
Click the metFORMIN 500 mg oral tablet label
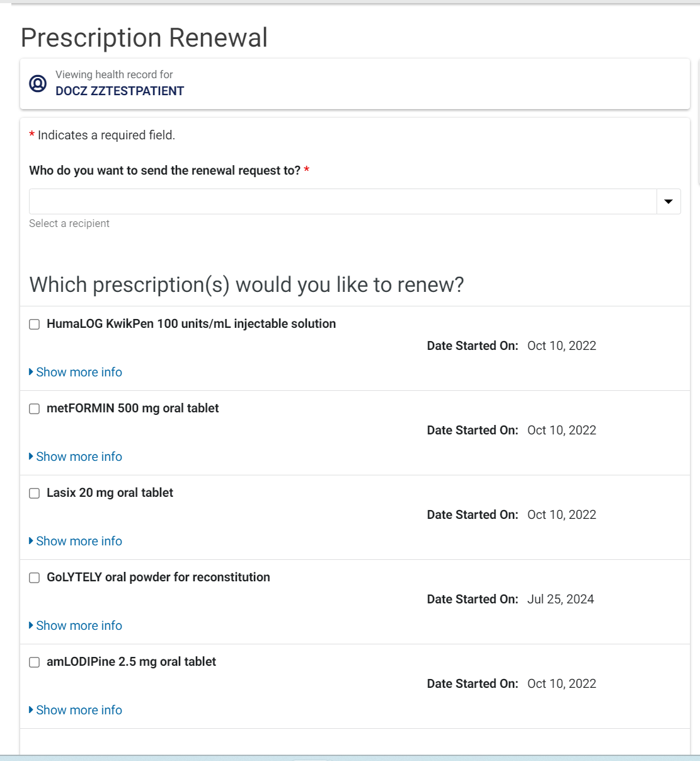pyautogui.click(x=132, y=408)
